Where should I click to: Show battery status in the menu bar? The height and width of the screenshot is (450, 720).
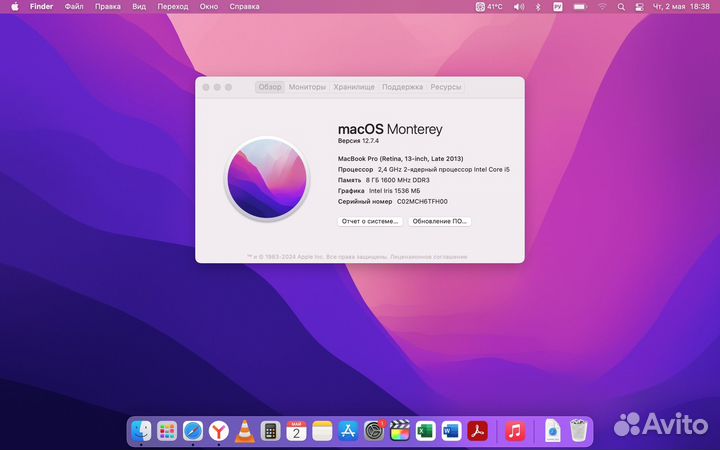(580, 6)
